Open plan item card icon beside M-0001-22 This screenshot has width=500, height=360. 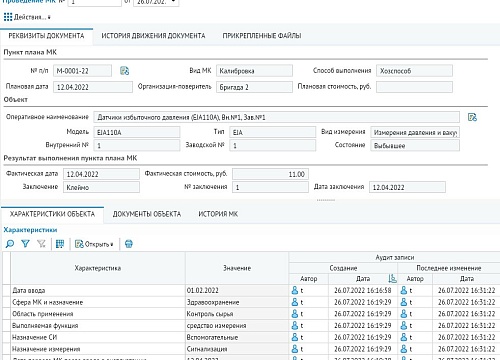click(125, 71)
